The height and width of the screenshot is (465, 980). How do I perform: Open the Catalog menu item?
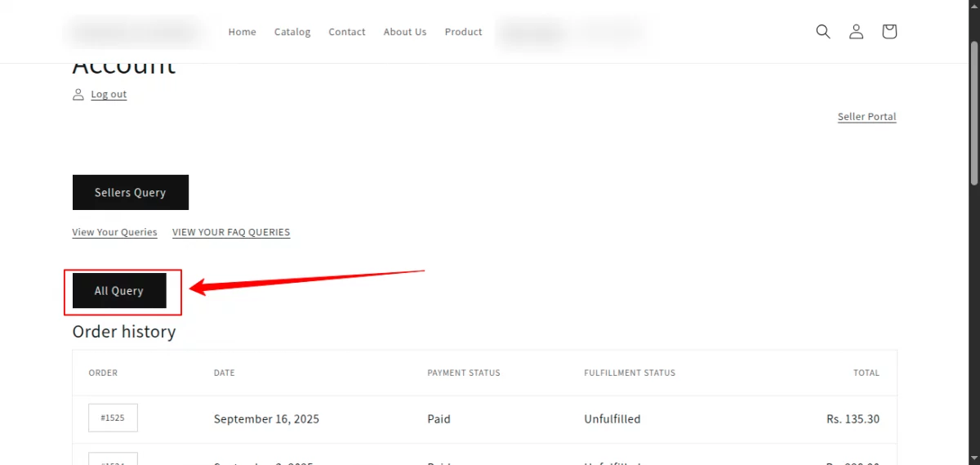(x=292, y=32)
